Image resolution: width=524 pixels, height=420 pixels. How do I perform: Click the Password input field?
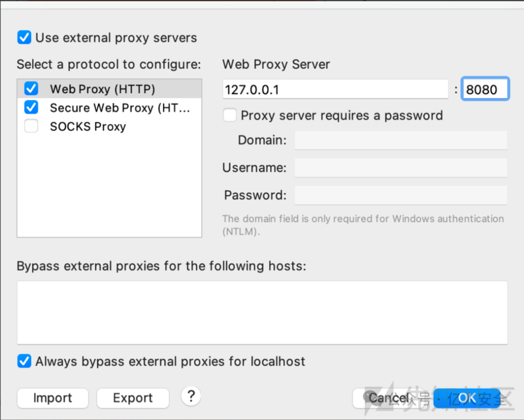pos(401,195)
